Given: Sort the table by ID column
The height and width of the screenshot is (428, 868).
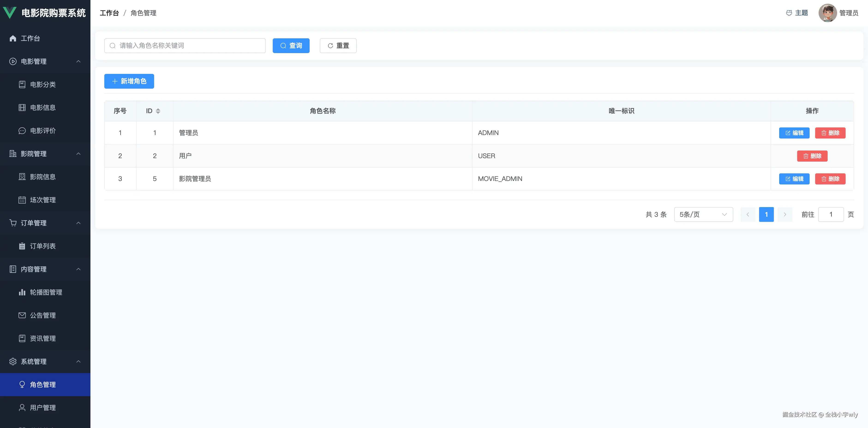Looking at the screenshot, I should pyautogui.click(x=158, y=111).
